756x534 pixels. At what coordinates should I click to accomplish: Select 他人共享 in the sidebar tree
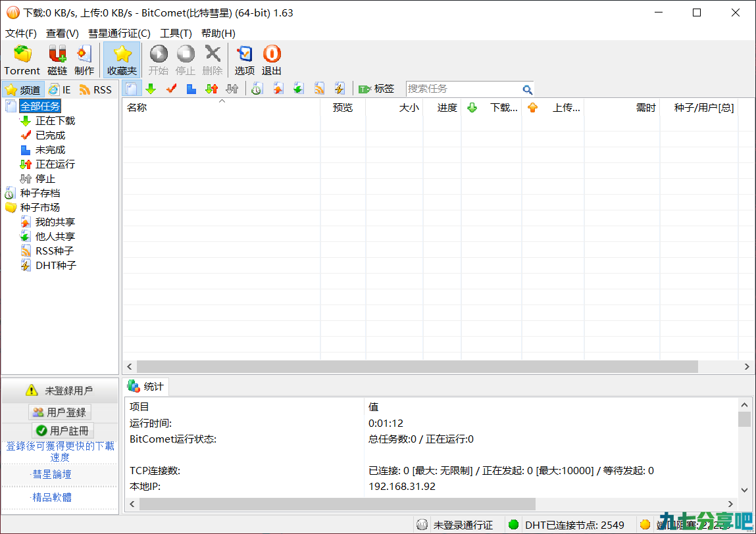pos(55,237)
